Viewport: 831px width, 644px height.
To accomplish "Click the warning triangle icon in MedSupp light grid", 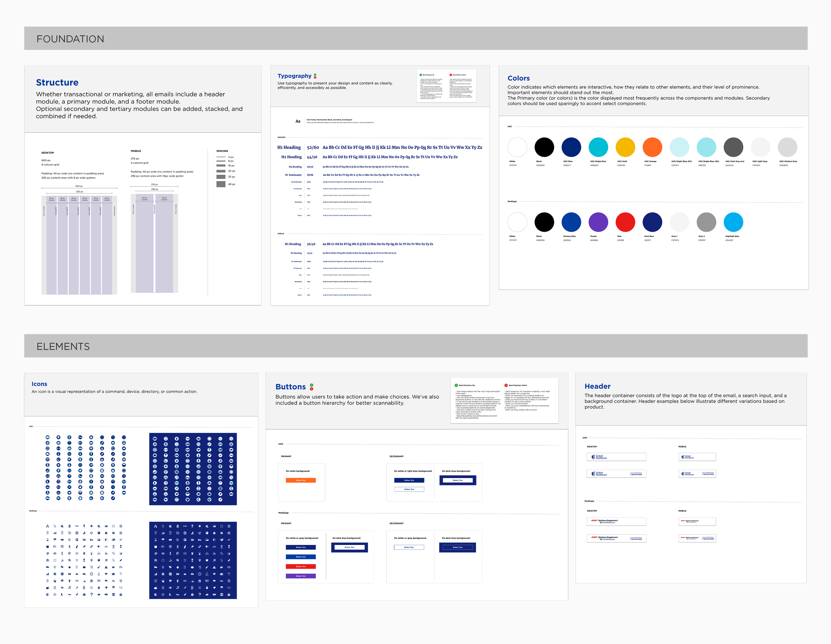I will click(x=106, y=567).
